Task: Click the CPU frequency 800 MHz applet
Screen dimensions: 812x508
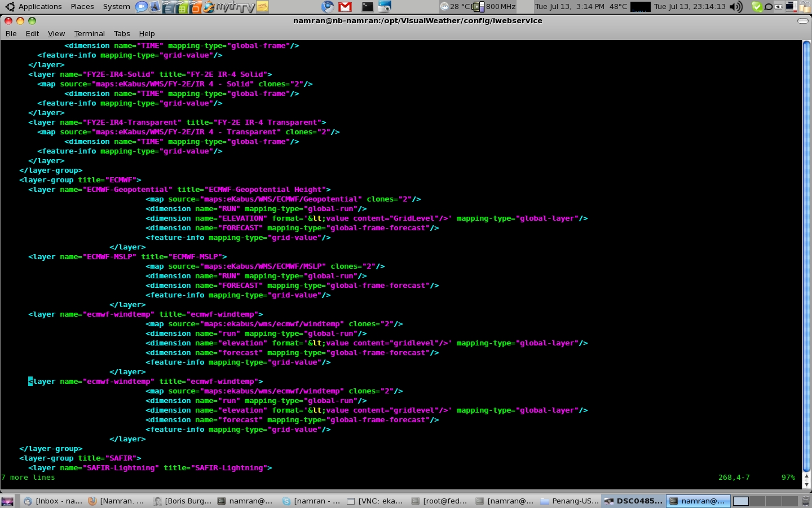Action: click(x=495, y=7)
